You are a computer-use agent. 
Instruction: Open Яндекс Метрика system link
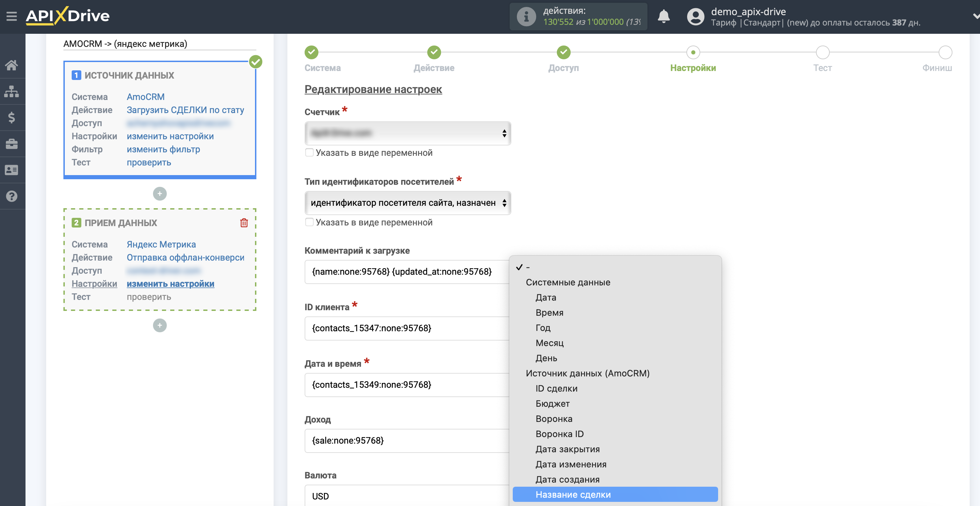coord(161,245)
